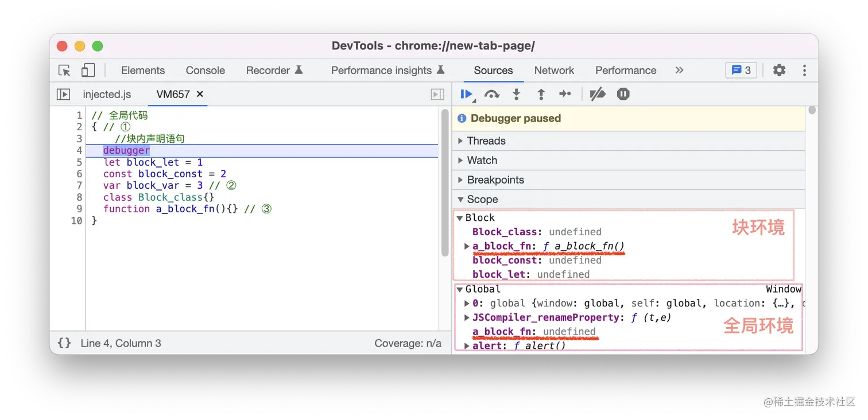Click the 'let block_let = 1' code line
This screenshot has width=868, height=420.
click(x=153, y=162)
